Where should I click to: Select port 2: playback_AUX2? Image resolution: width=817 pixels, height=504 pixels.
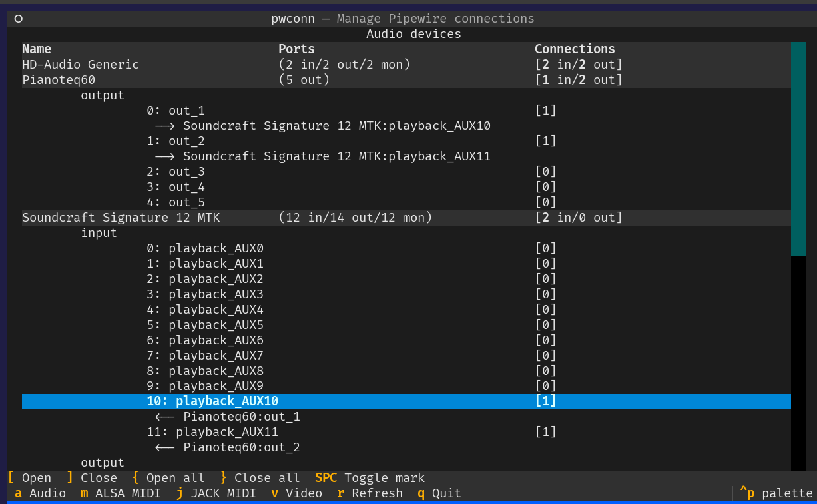(x=406, y=279)
